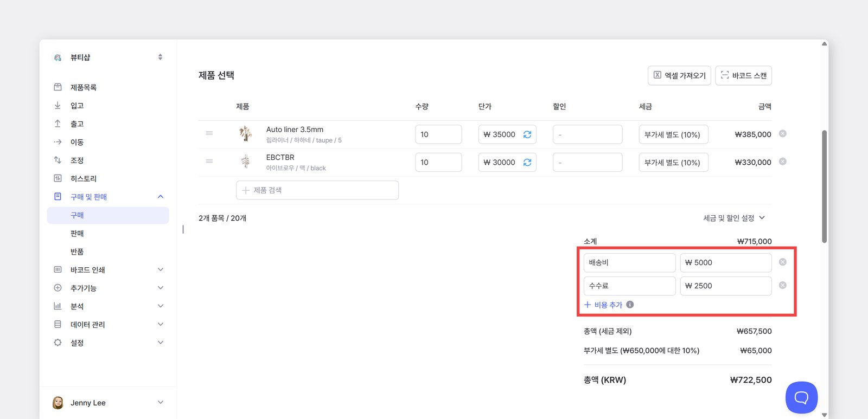
Task: Click the 출고 upload arrow icon
Action: click(x=58, y=124)
